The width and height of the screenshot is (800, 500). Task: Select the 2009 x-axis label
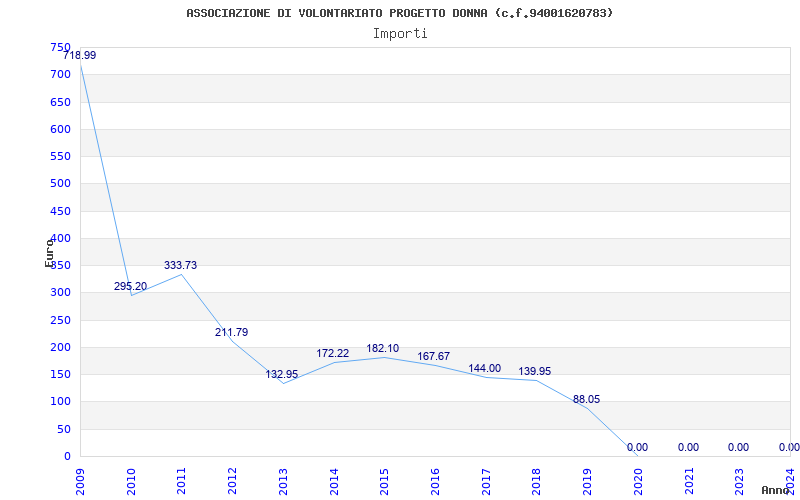pos(80,481)
